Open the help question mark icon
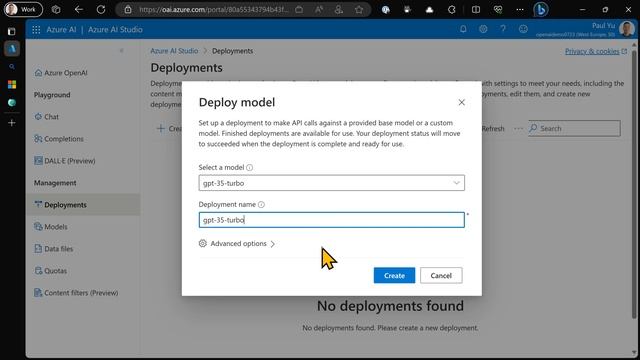Image resolution: width=640 pixels, height=360 pixels. (x=503, y=29)
